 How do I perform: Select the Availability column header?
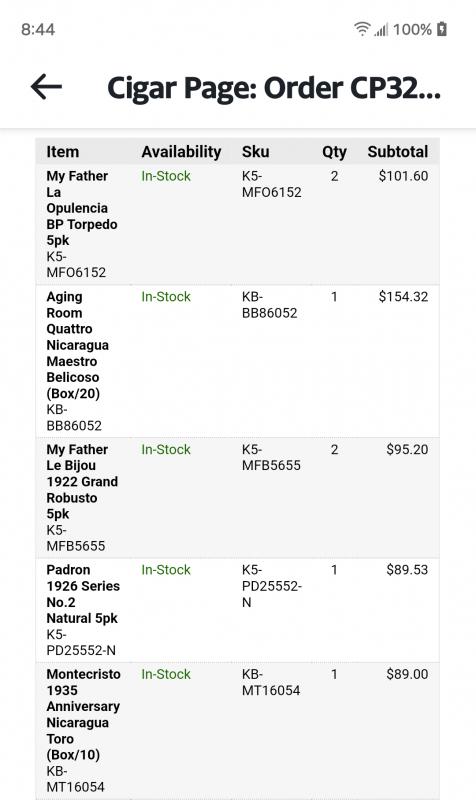181,152
